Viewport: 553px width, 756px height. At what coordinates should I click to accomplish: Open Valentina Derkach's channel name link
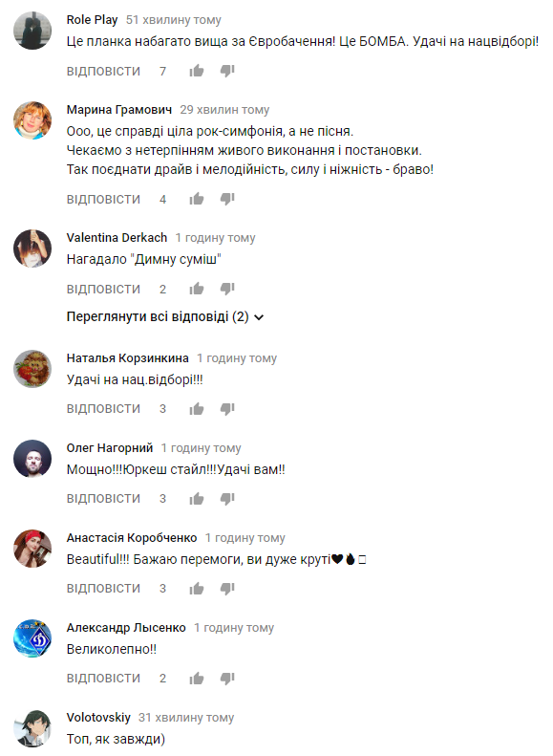(117, 238)
